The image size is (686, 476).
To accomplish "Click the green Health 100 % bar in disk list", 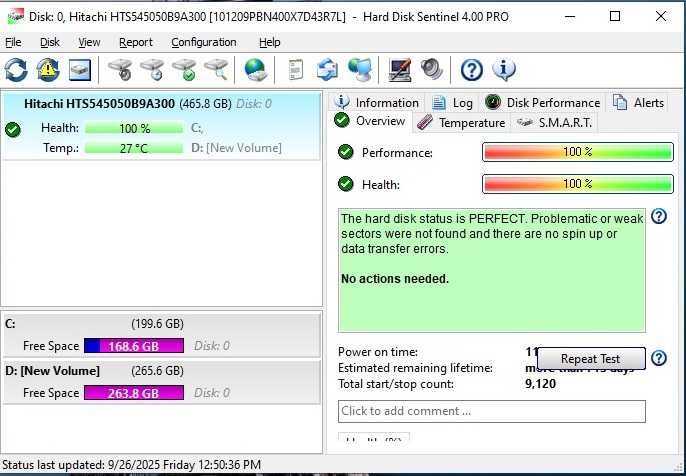I will pyautogui.click(x=134, y=129).
